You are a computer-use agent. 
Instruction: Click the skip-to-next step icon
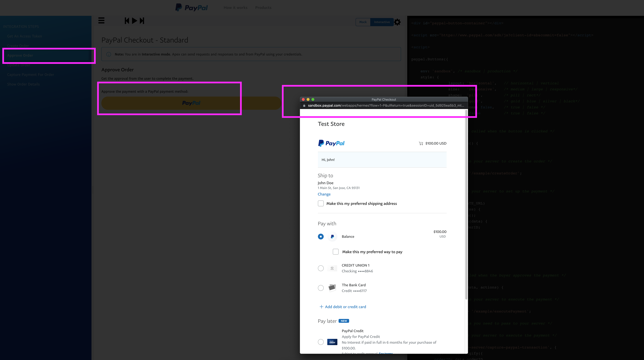142,21
